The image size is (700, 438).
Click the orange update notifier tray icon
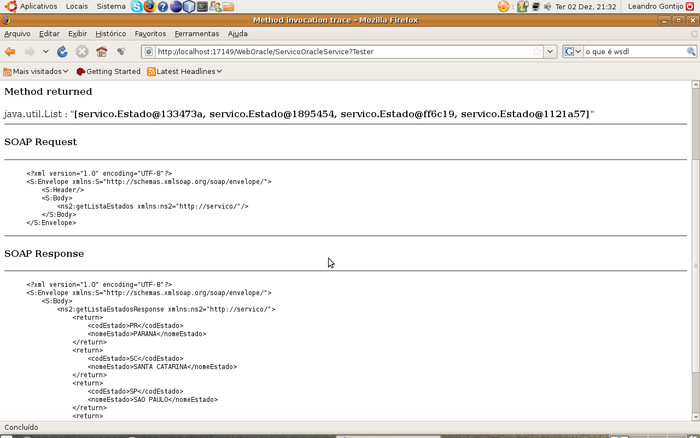click(x=504, y=6)
